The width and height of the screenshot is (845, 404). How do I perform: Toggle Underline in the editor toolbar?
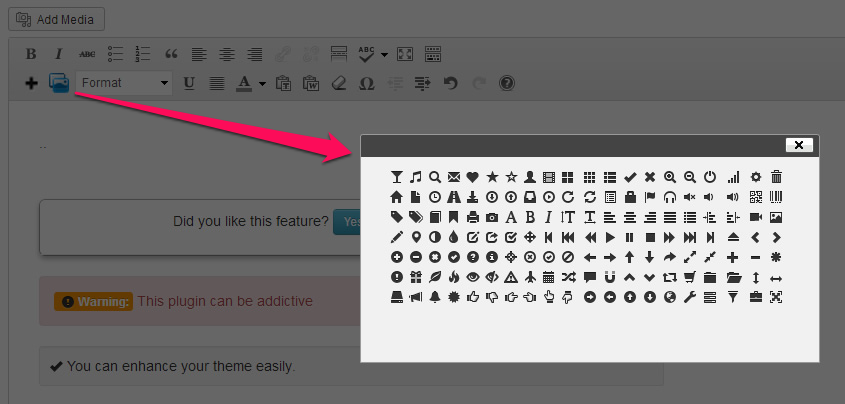click(x=189, y=83)
